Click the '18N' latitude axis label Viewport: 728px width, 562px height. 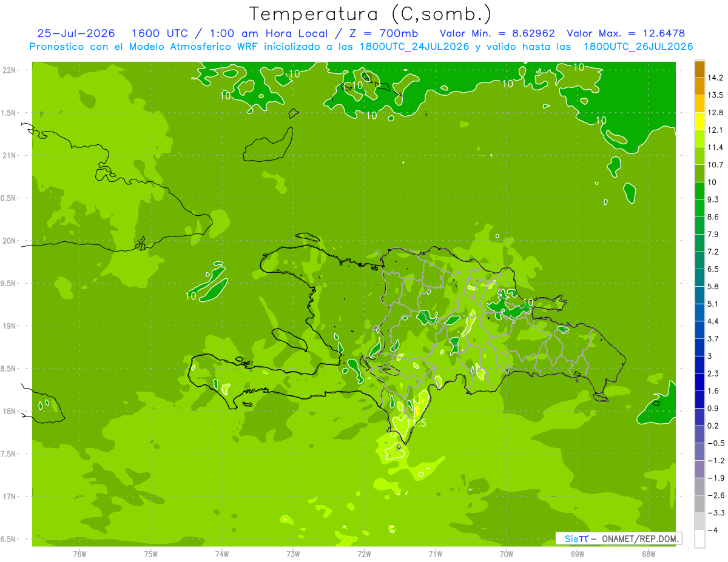click(9, 411)
